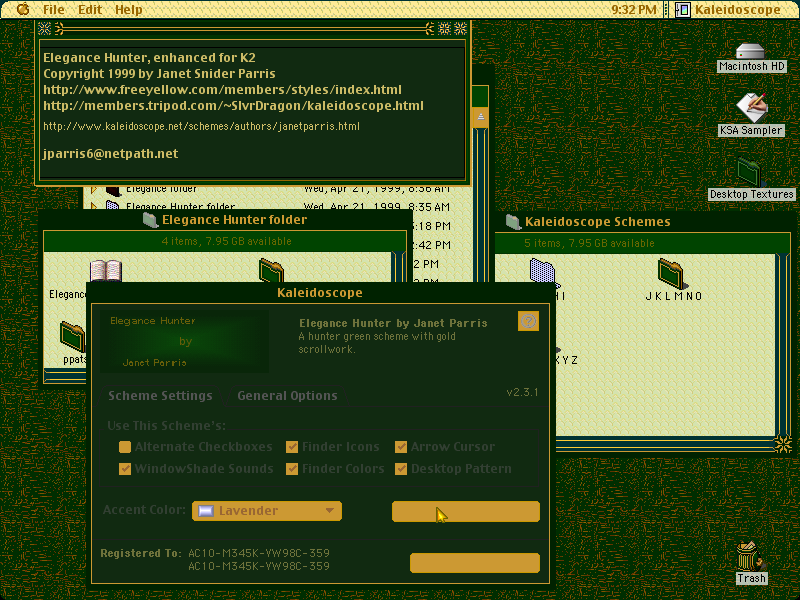Click the freeyellow.com styles URL
This screenshot has width=800, height=600.
(x=222, y=90)
